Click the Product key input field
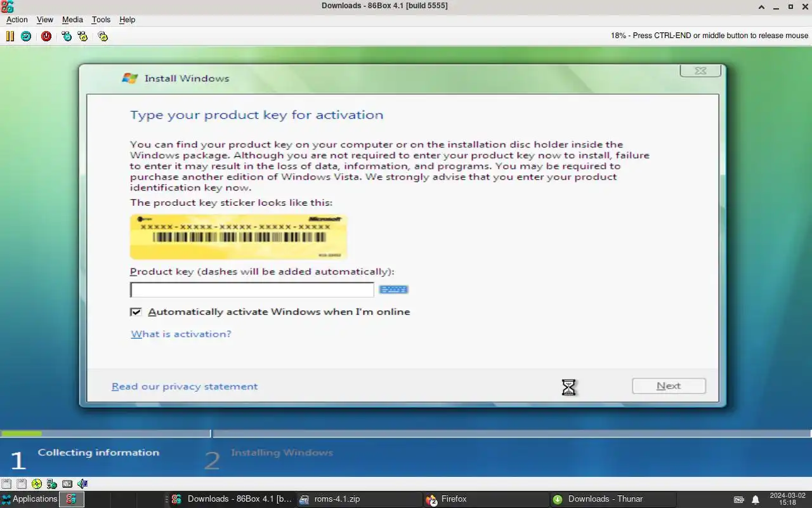 point(252,290)
